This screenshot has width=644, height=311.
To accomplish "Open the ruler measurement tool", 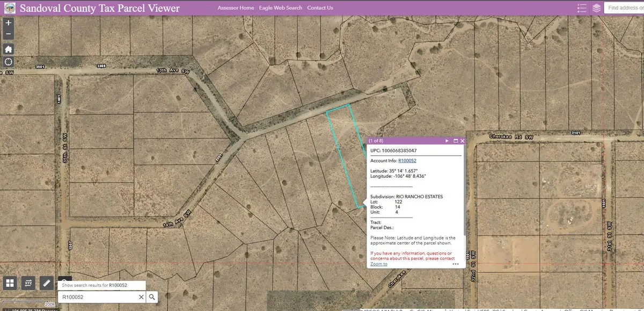I will (x=46, y=283).
